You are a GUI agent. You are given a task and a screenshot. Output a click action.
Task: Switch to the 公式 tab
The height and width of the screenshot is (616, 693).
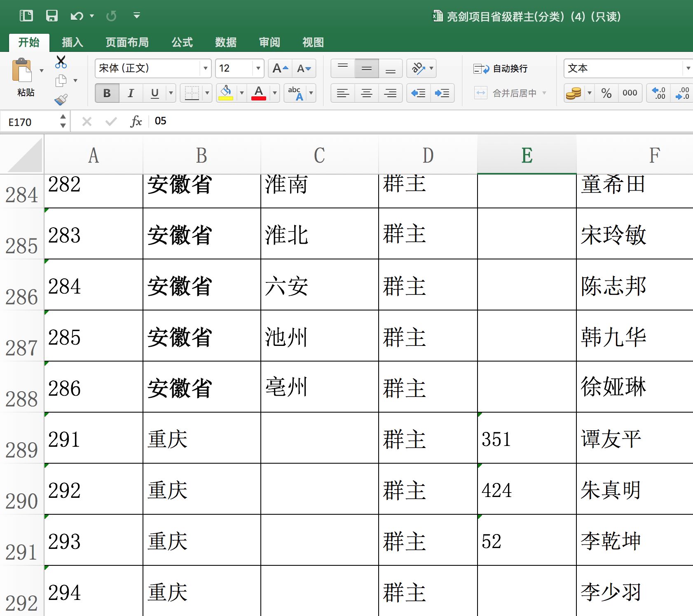(x=182, y=42)
